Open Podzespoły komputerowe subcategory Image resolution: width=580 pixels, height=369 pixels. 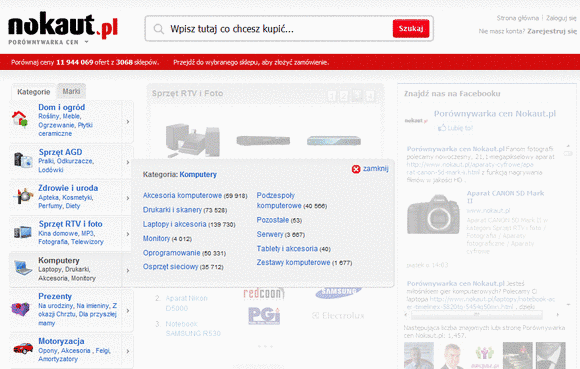click(x=279, y=200)
